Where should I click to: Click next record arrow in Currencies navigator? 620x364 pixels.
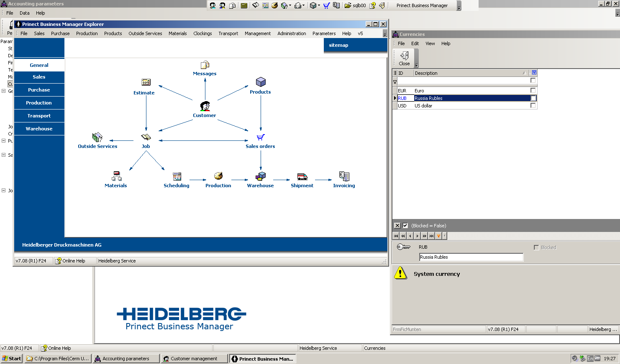click(417, 236)
